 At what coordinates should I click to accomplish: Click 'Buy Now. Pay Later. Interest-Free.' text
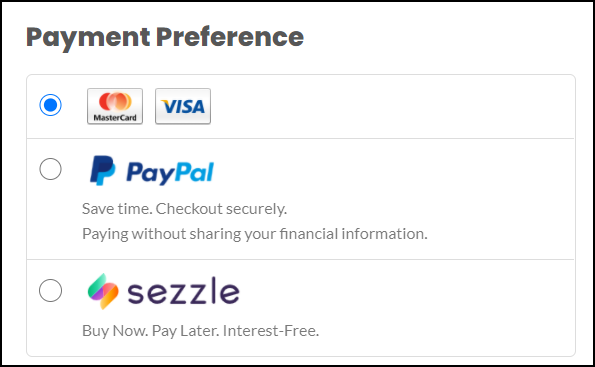point(200,331)
